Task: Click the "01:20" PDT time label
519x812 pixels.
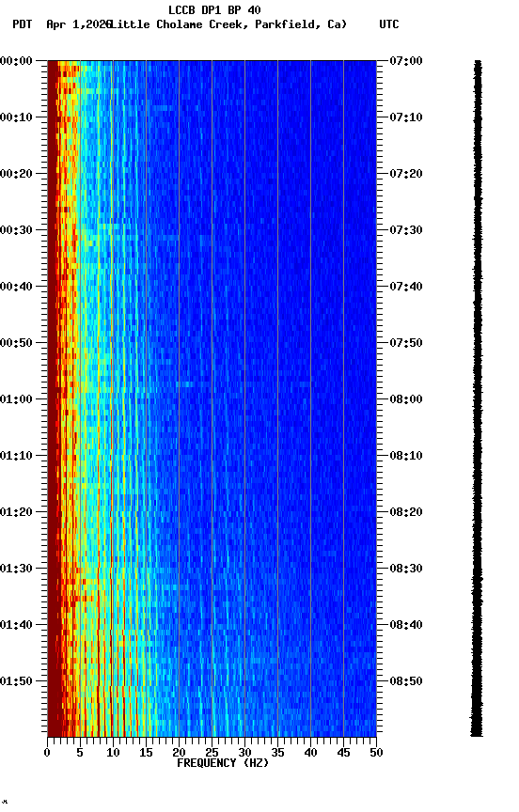Action: pos(16,513)
